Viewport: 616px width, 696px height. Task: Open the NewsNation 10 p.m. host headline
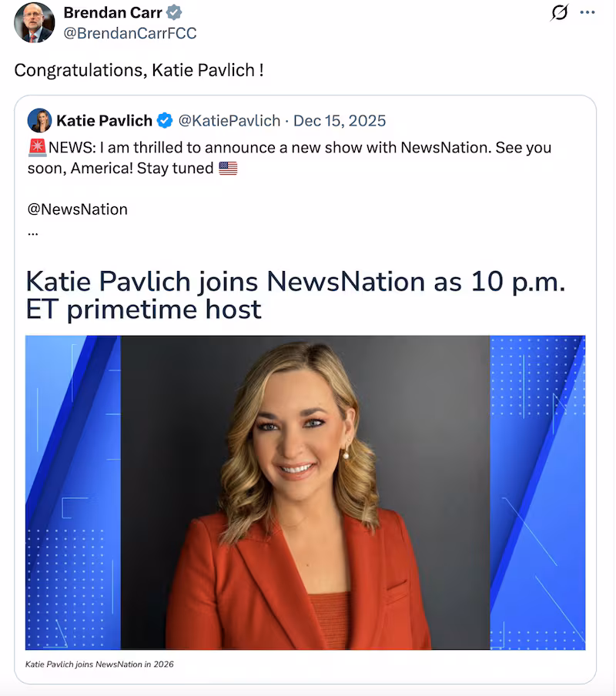click(x=296, y=295)
